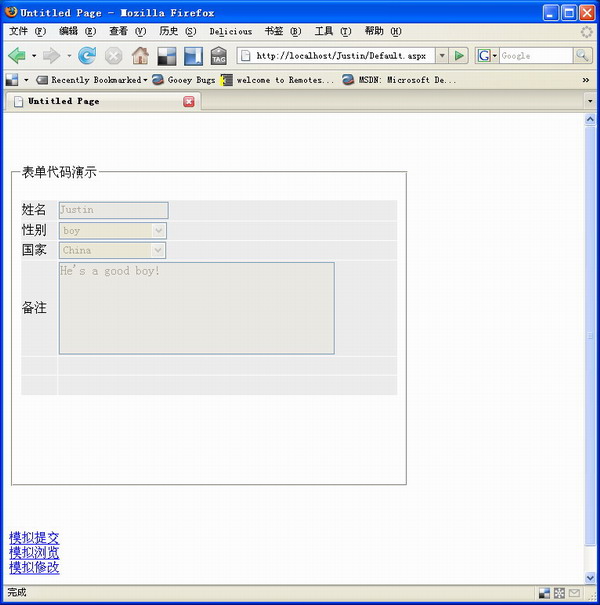Click the vertical scrollbar thumb

pos(590,336)
